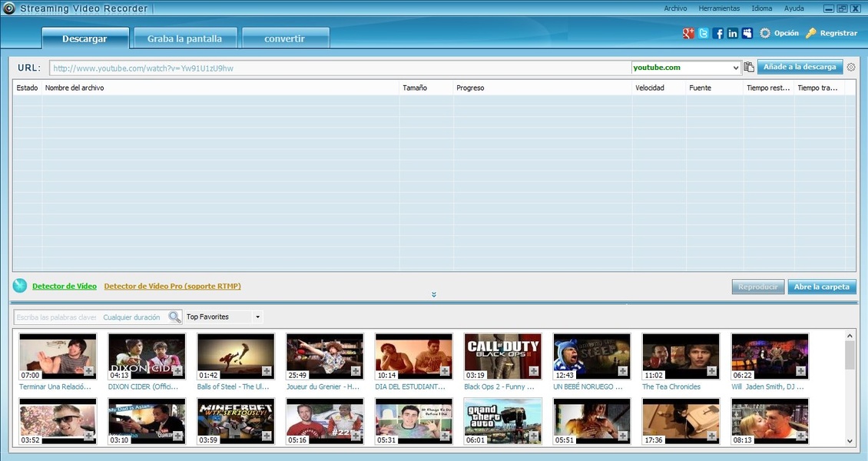
Task: Click the MySpace share icon
Action: click(x=747, y=33)
